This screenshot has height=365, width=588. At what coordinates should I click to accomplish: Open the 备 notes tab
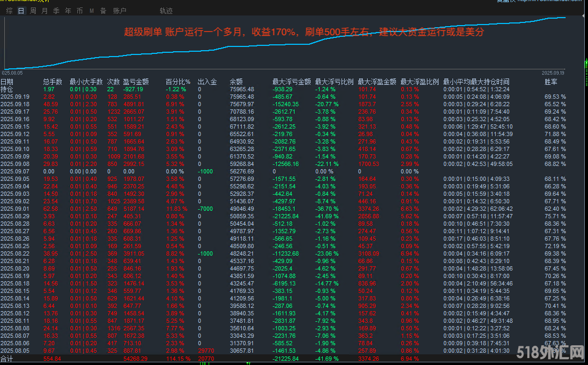point(103,11)
